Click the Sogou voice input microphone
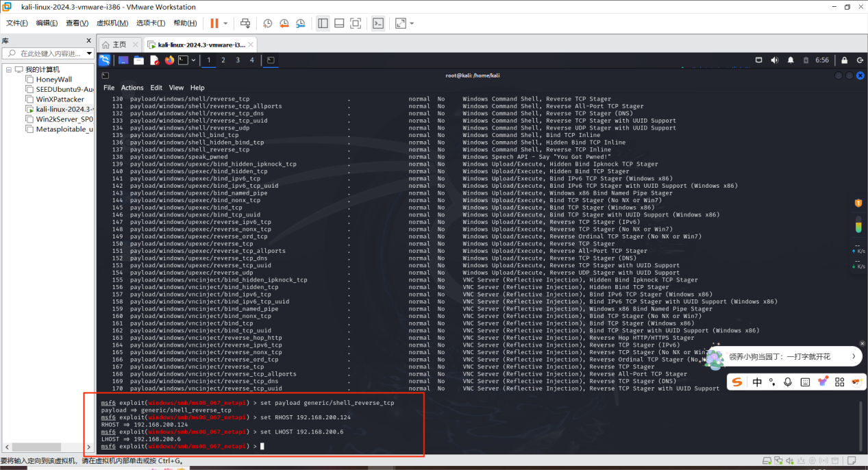 tap(788, 382)
